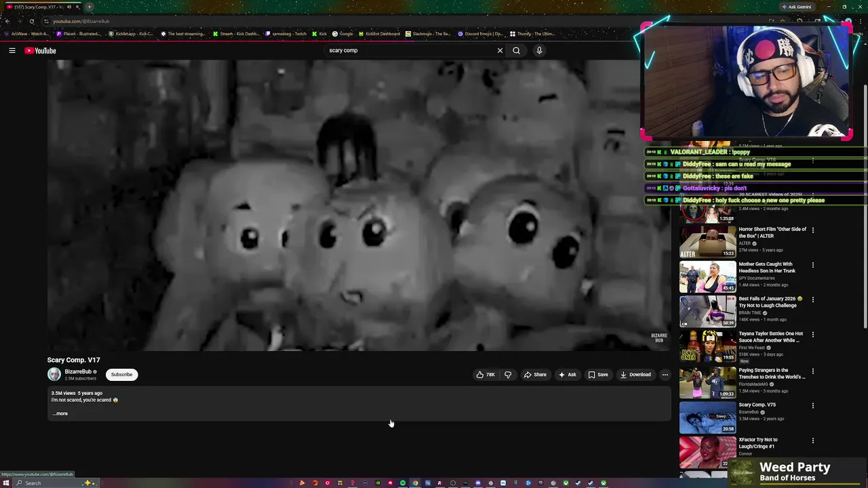Expand the description with '...more'
Screen dimensions: 868x488
click(x=60, y=413)
